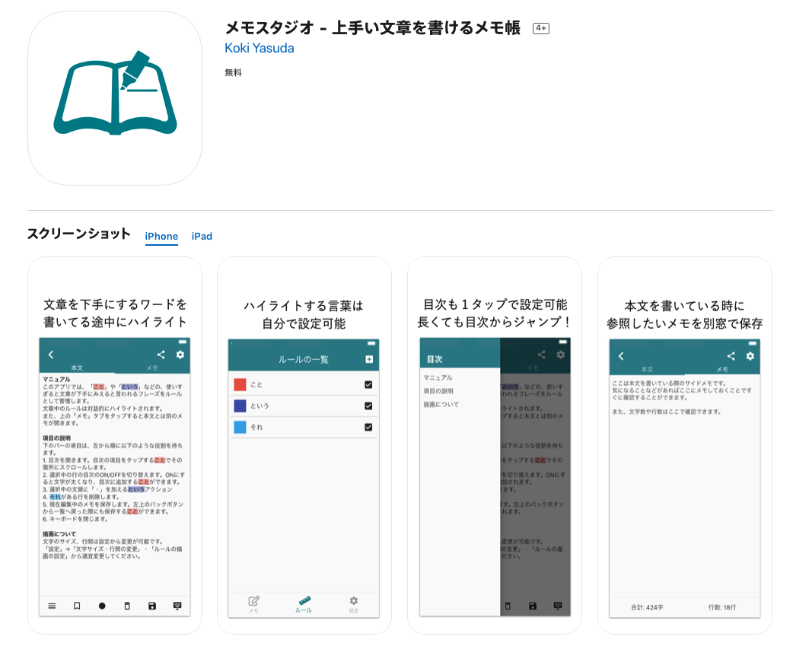Tap 設定 gear icon in bottom nav

click(x=354, y=604)
